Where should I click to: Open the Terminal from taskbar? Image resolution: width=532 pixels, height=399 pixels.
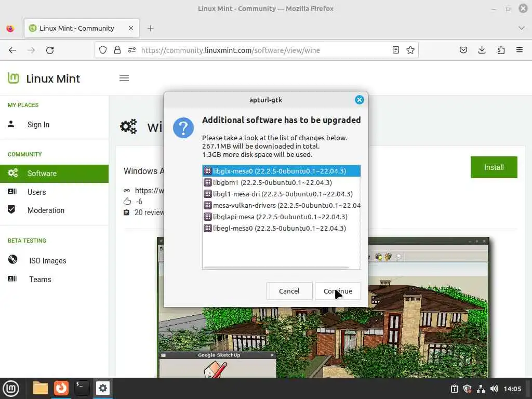click(82, 388)
